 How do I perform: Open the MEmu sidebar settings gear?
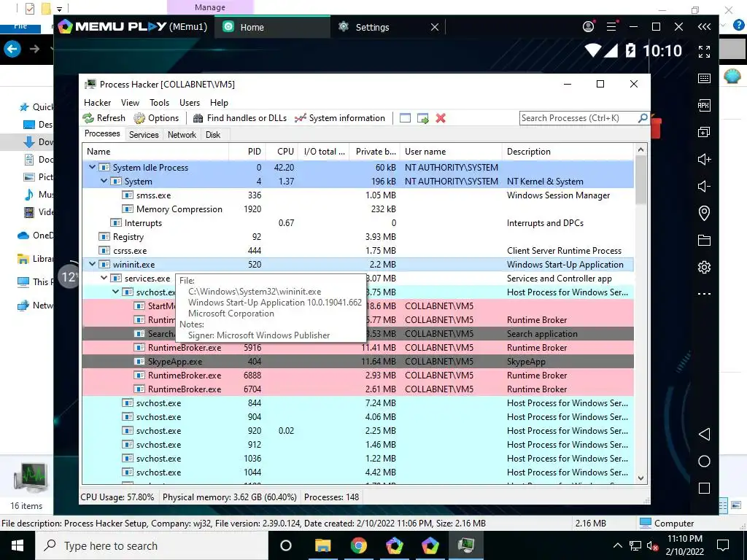tap(704, 267)
